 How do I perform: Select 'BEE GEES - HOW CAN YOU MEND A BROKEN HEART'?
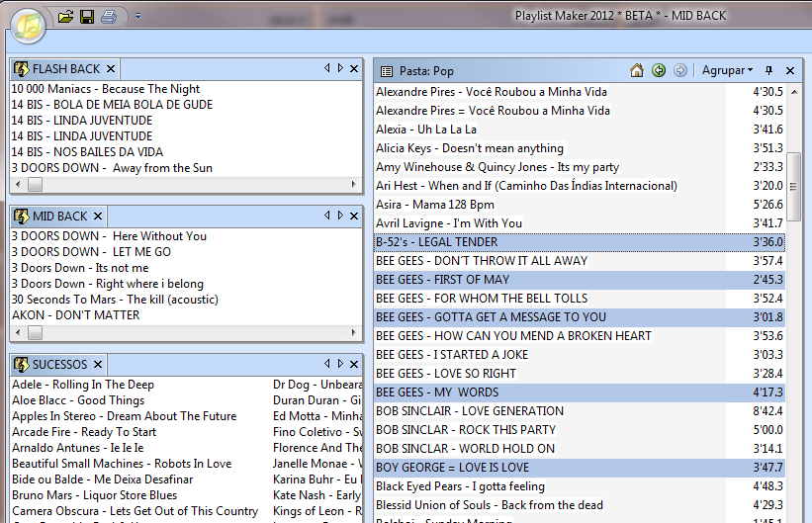(513, 336)
